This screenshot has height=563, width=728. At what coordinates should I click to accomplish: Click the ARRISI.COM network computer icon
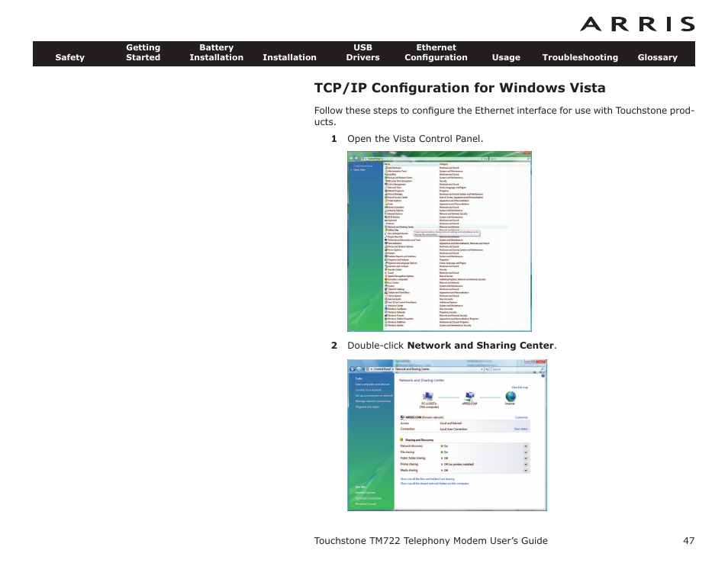click(x=469, y=397)
